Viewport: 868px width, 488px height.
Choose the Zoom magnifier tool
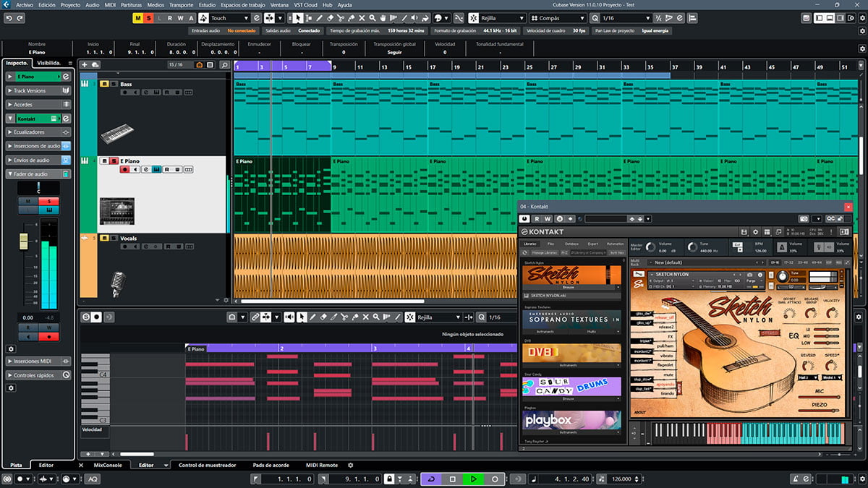(x=374, y=18)
